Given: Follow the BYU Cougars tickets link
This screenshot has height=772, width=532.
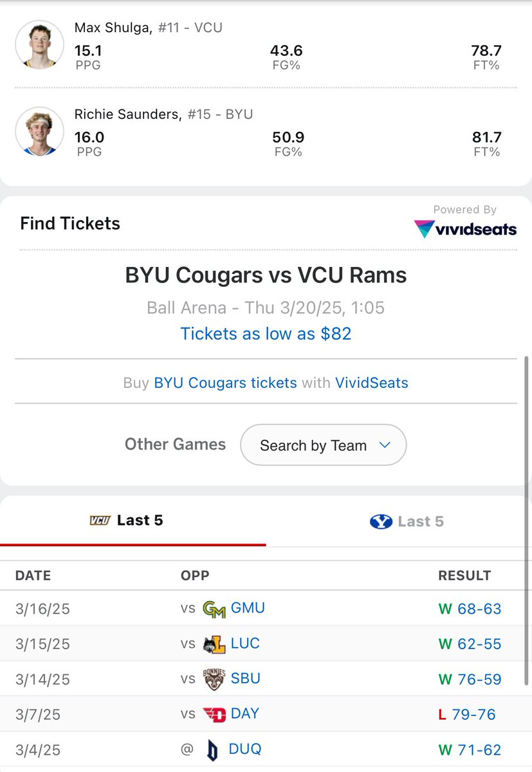Looking at the screenshot, I should [225, 383].
